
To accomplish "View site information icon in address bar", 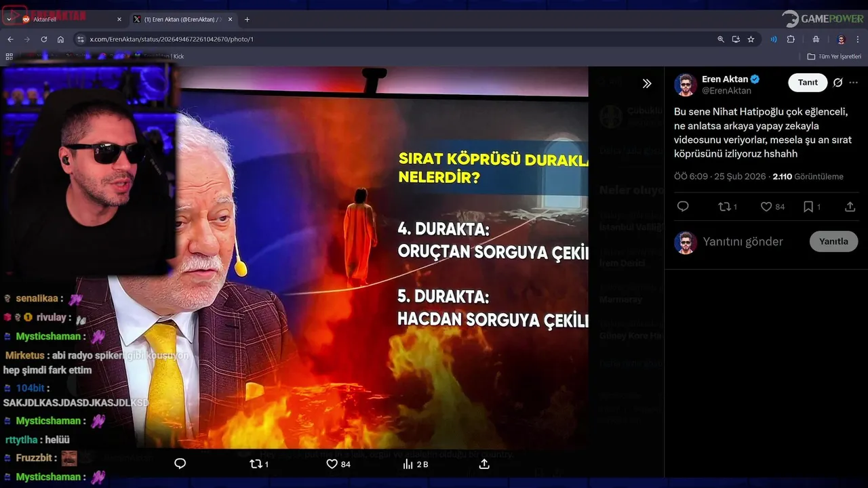I will point(81,39).
